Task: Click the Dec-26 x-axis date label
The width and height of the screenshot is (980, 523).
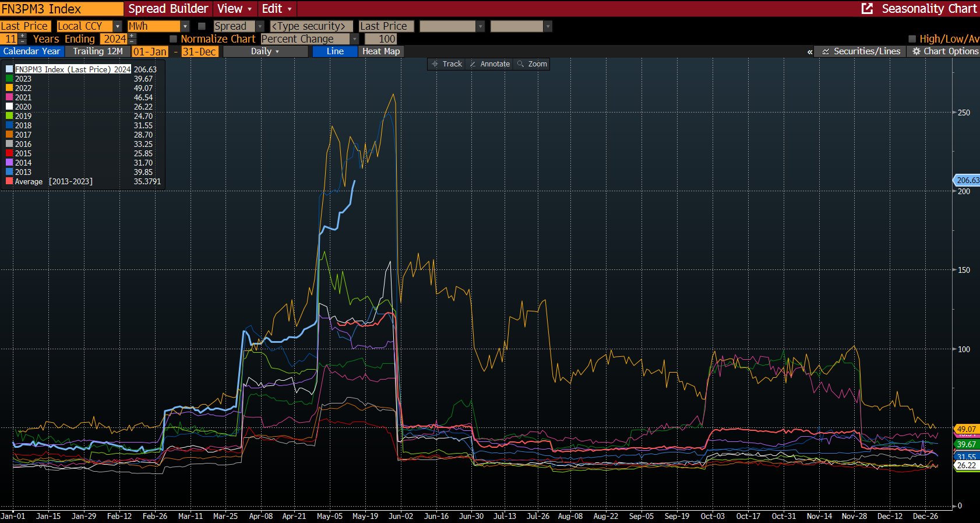Action: (925, 516)
